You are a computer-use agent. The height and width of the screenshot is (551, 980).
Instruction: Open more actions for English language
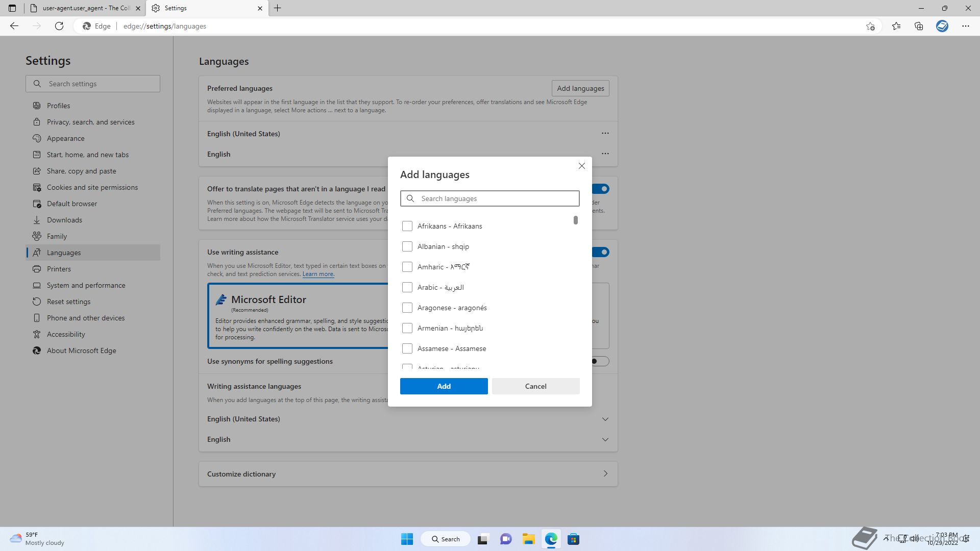tap(605, 154)
